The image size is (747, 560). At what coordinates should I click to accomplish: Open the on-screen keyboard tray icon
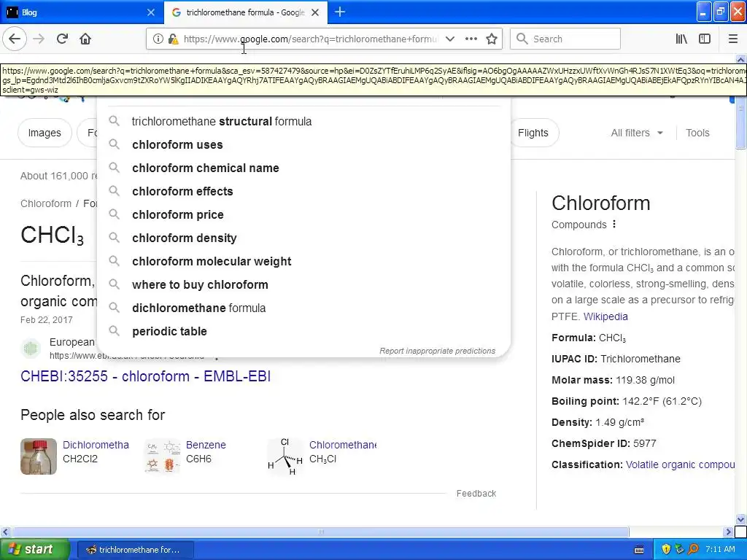coord(639,550)
